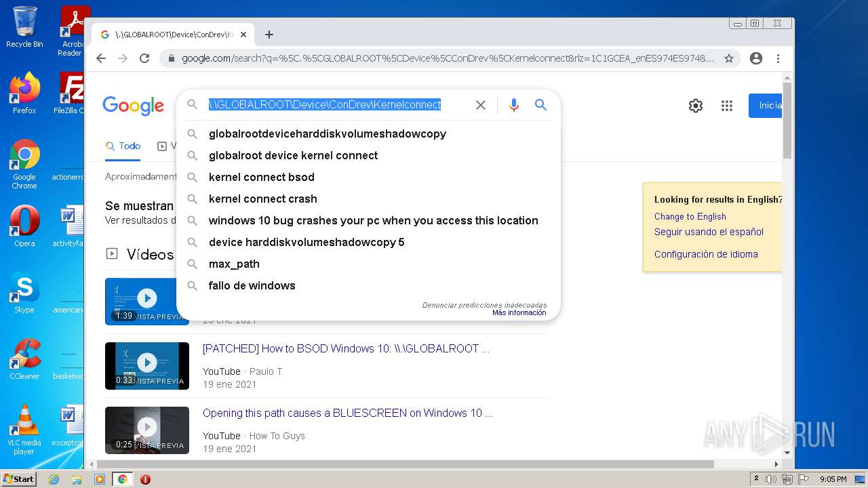
Task: Play the 0:33 video thumbnail
Action: 147,366
